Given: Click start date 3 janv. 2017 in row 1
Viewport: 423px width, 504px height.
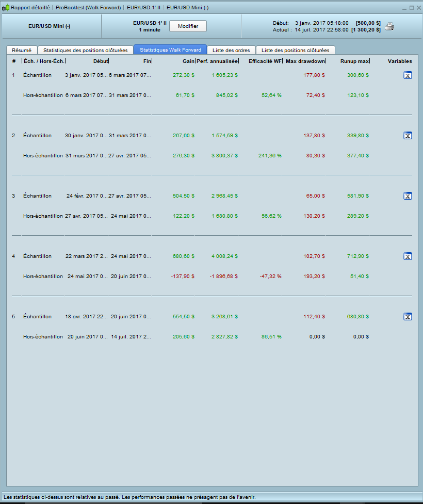Looking at the screenshot, I should (x=86, y=75).
